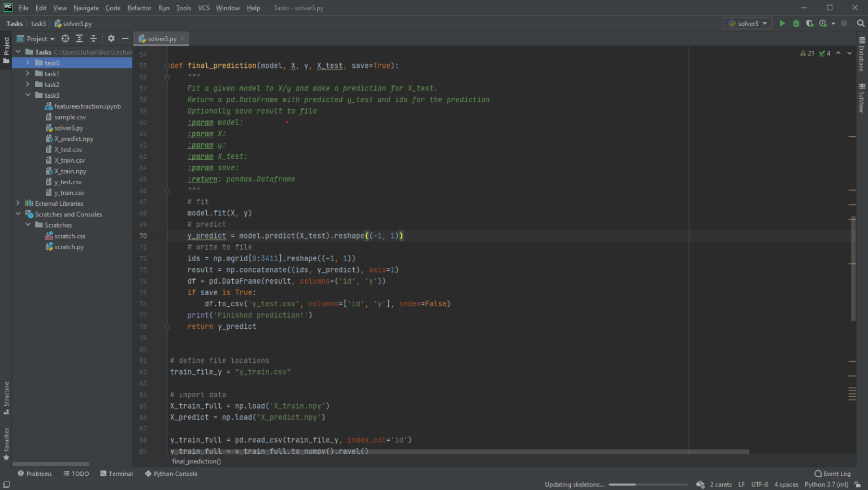Open Search Everywhere magnifier icon
Image resolution: width=868 pixels, height=490 pixels.
(x=861, y=23)
